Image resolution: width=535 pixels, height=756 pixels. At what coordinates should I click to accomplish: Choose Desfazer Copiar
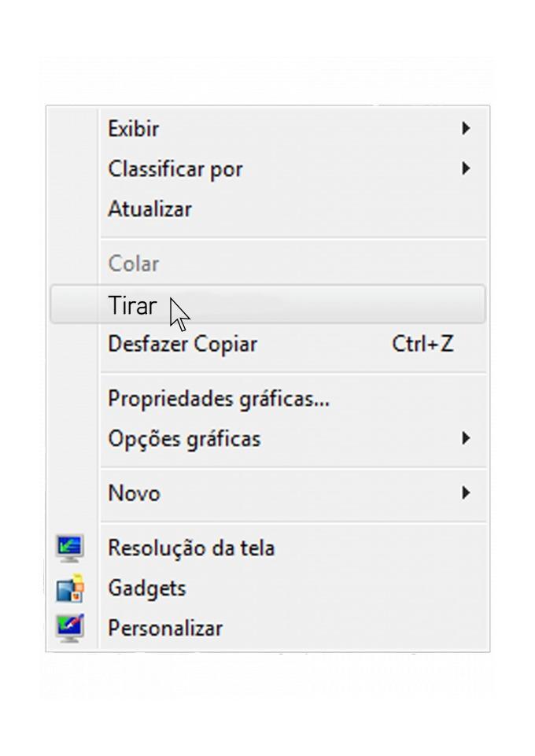tap(183, 345)
